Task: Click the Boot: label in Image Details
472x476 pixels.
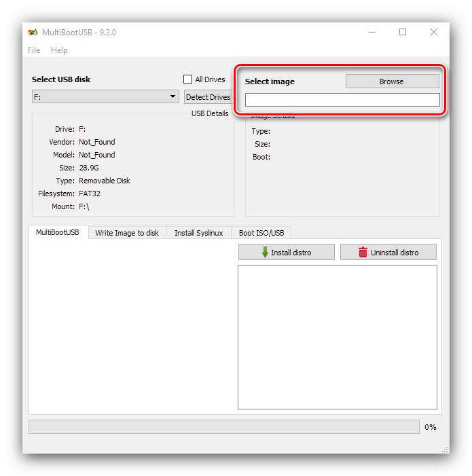Action: (x=261, y=157)
